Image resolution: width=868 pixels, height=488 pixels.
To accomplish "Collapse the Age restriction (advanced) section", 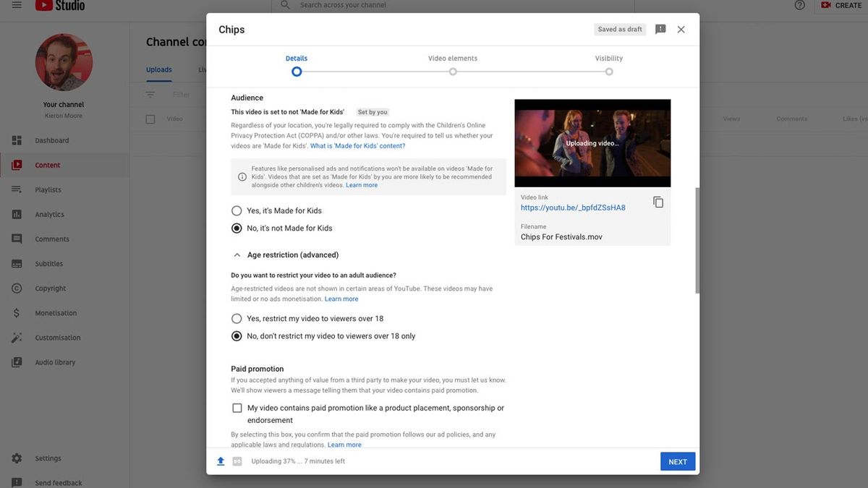I will point(237,254).
